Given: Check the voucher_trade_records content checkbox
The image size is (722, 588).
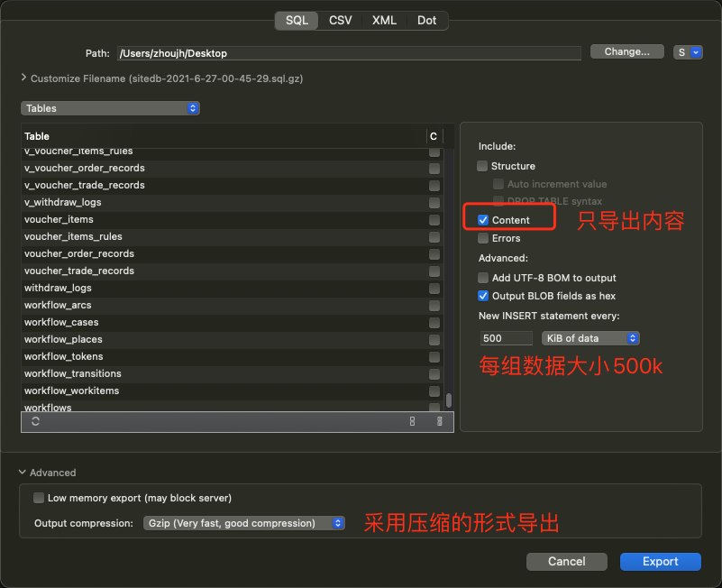Looking at the screenshot, I should point(434,271).
